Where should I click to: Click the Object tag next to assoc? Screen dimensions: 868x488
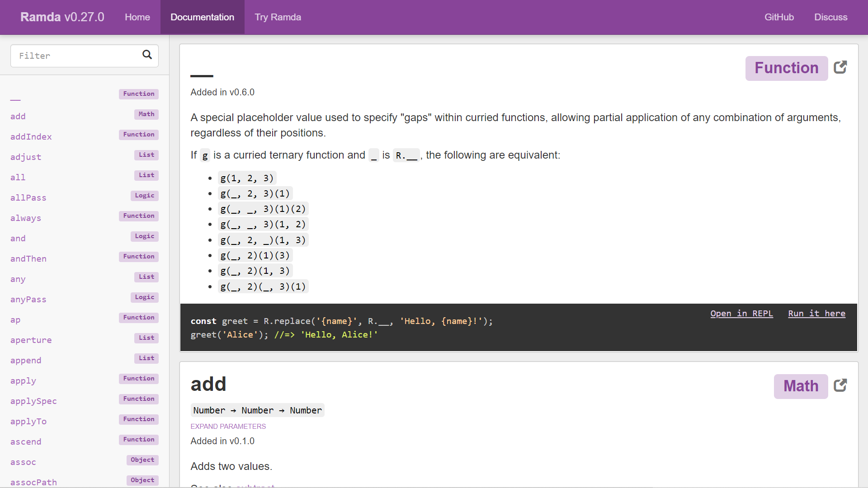click(142, 460)
